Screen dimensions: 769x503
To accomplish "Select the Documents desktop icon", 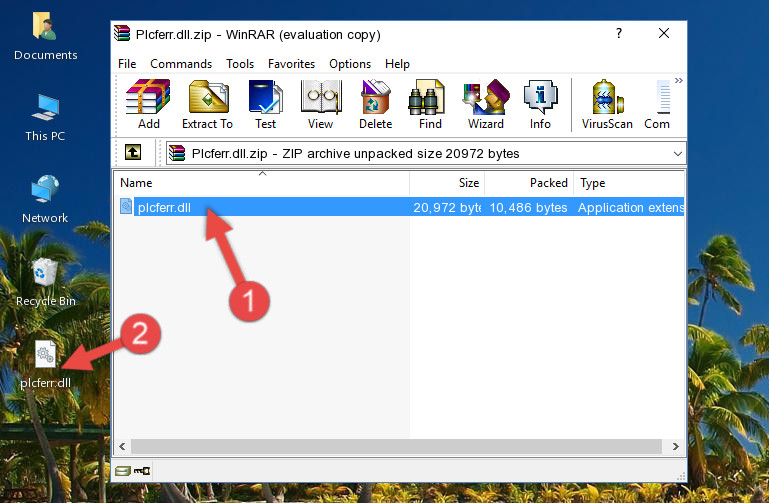I will pos(45,36).
